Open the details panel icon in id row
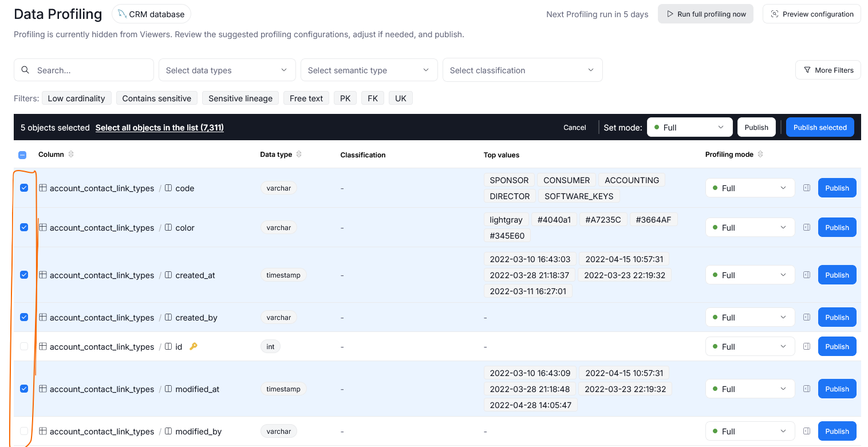Screen dimensions: 868x447 coord(807,346)
